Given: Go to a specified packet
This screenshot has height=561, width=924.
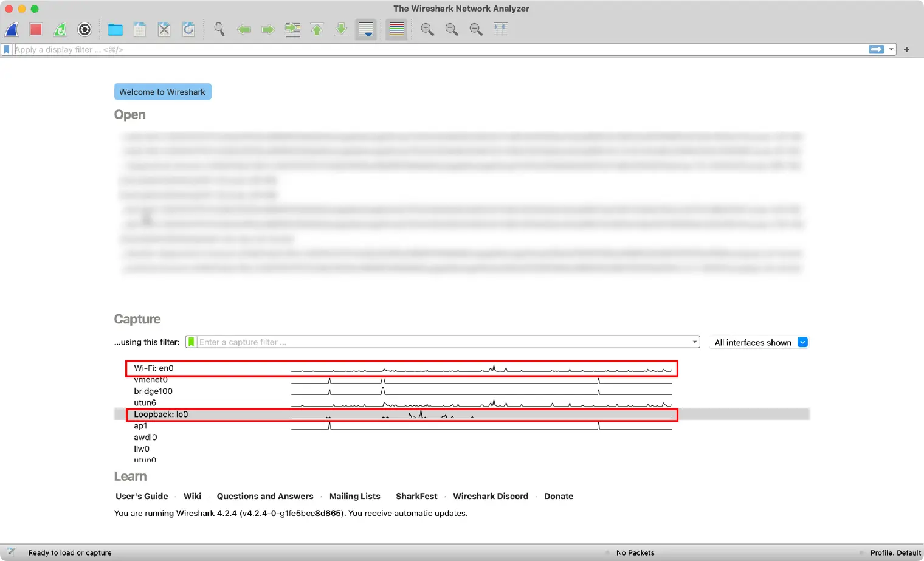Looking at the screenshot, I should click(x=293, y=29).
